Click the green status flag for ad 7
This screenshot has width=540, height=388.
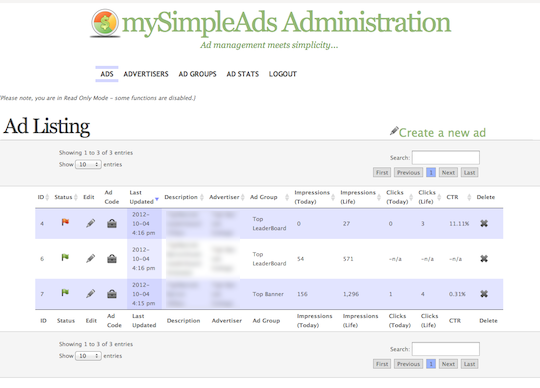65,293
